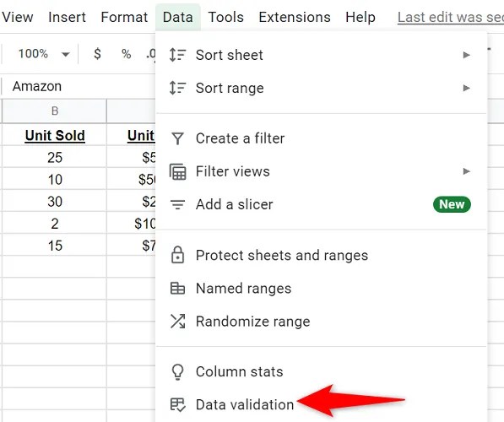Open Column stats
The width and height of the screenshot is (504, 422).
point(322,372)
